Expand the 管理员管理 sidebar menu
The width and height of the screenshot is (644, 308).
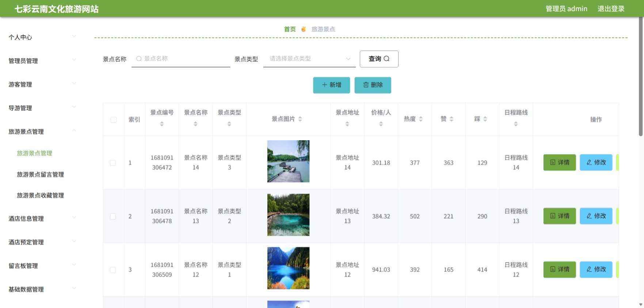click(42, 61)
